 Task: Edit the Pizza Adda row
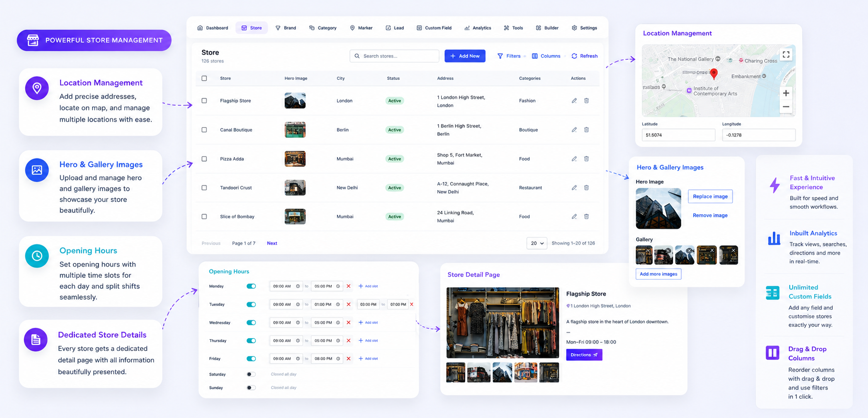coord(574,159)
